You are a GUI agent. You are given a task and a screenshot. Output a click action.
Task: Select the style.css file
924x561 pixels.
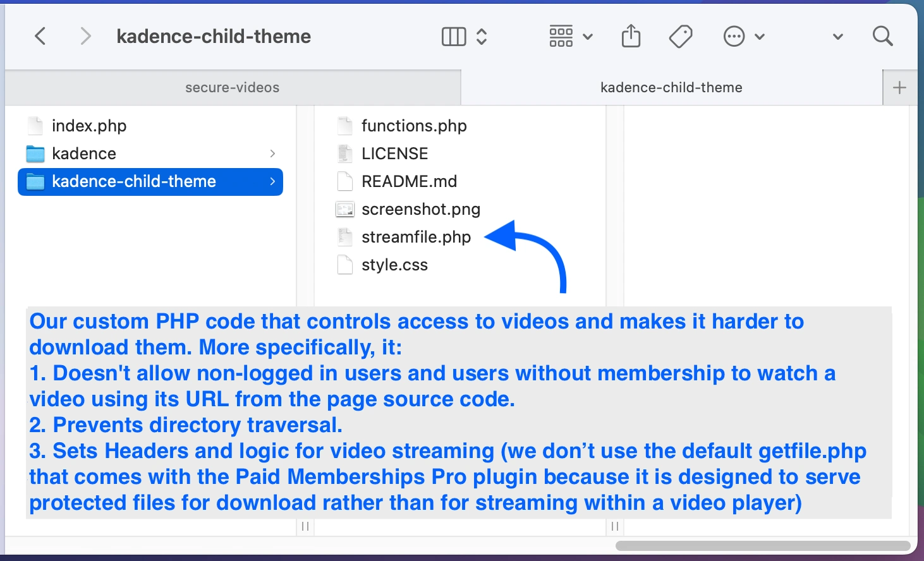tap(394, 265)
